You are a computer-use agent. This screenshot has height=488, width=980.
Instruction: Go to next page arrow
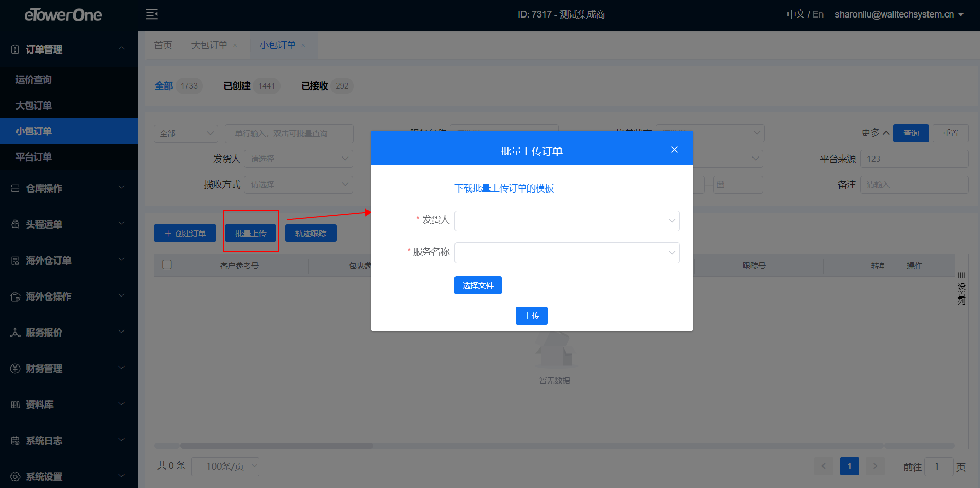click(875, 466)
